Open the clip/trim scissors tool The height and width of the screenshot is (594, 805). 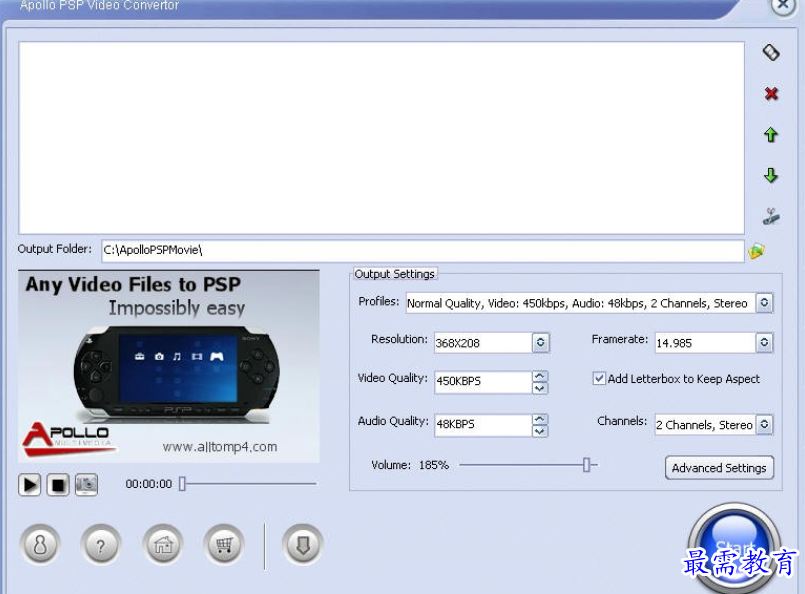pyautogui.click(x=771, y=217)
